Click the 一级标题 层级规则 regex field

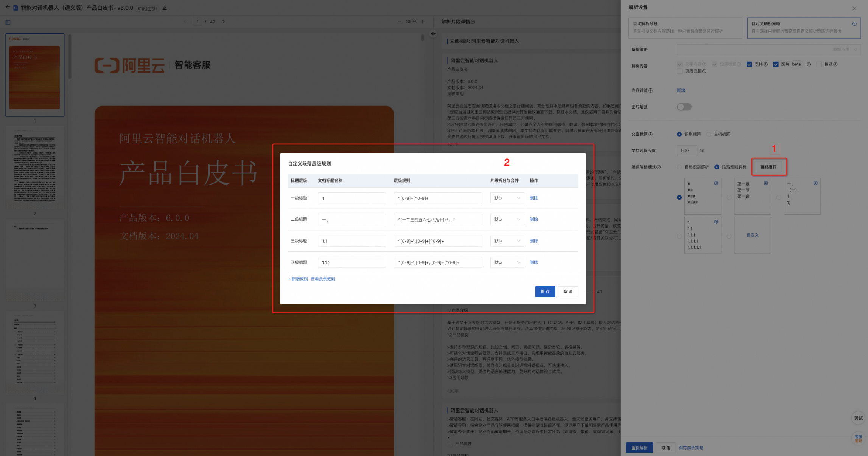[x=438, y=198]
